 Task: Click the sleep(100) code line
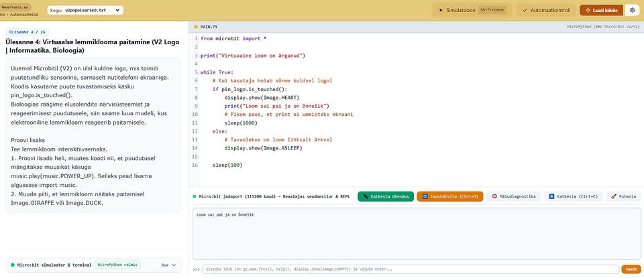click(x=227, y=165)
